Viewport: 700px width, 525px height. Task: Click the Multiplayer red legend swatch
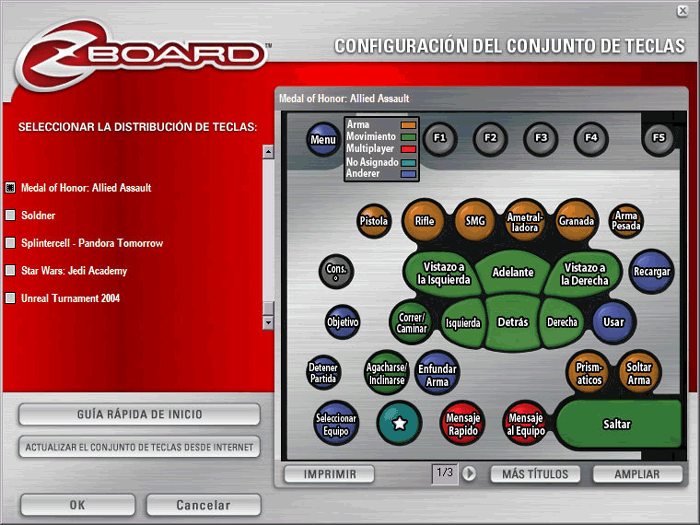pos(408,149)
